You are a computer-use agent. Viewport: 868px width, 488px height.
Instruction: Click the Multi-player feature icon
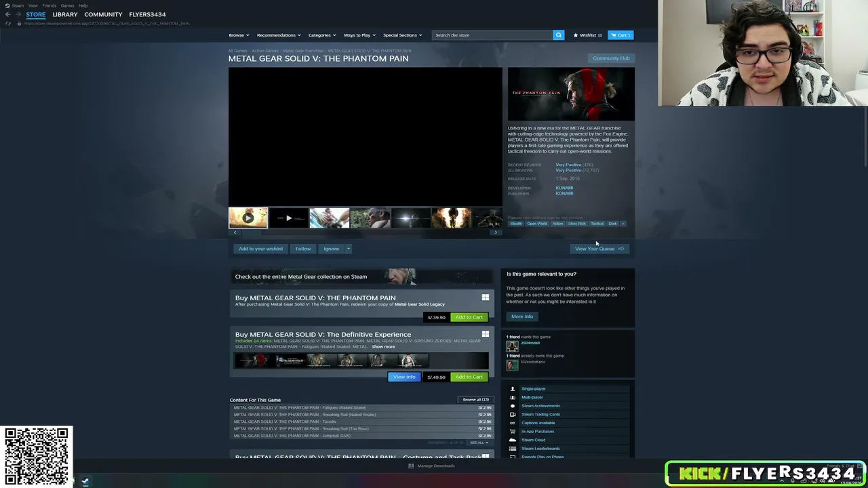click(x=513, y=397)
